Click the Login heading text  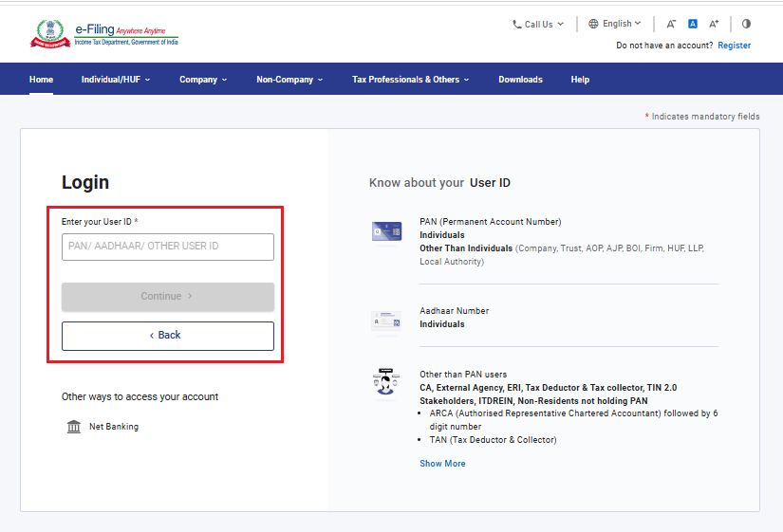[x=85, y=183]
